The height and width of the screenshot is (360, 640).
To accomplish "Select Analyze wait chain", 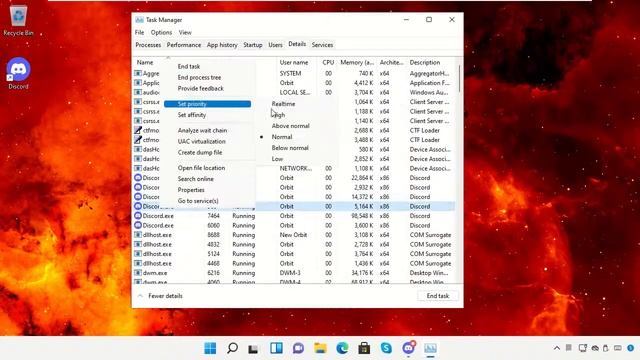I will [x=202, y=130].
